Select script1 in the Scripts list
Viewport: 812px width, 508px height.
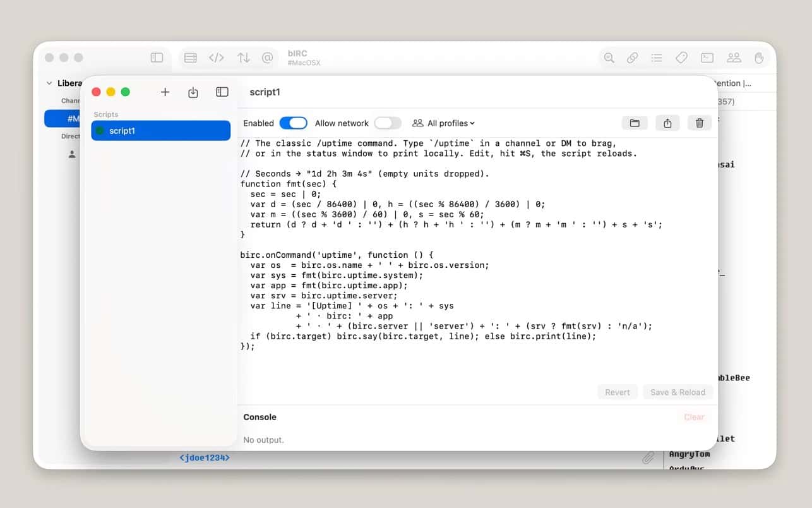(x=160, y=131)
